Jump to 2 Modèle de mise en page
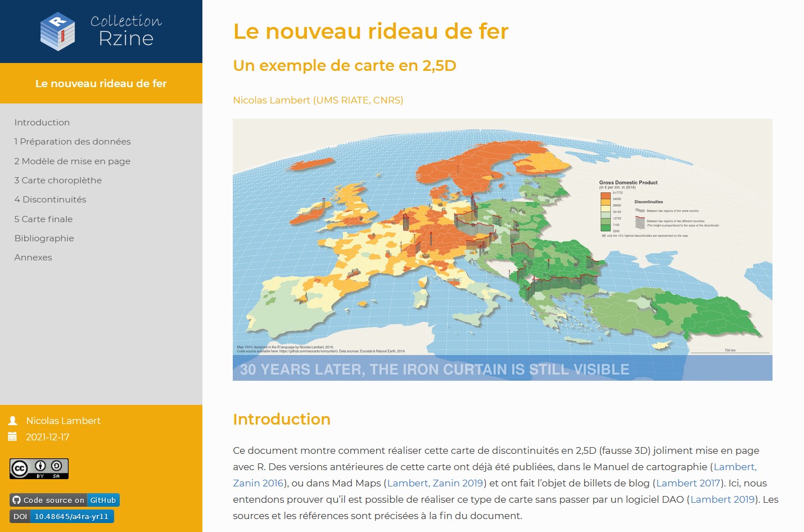 pyautogui.click(x=73, y=161)
